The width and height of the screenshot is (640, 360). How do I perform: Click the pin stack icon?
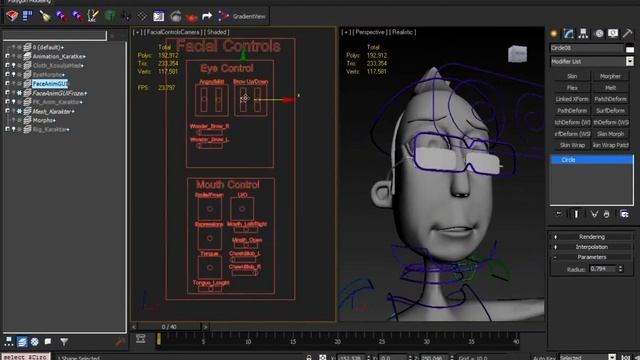(x=559, y=214)
